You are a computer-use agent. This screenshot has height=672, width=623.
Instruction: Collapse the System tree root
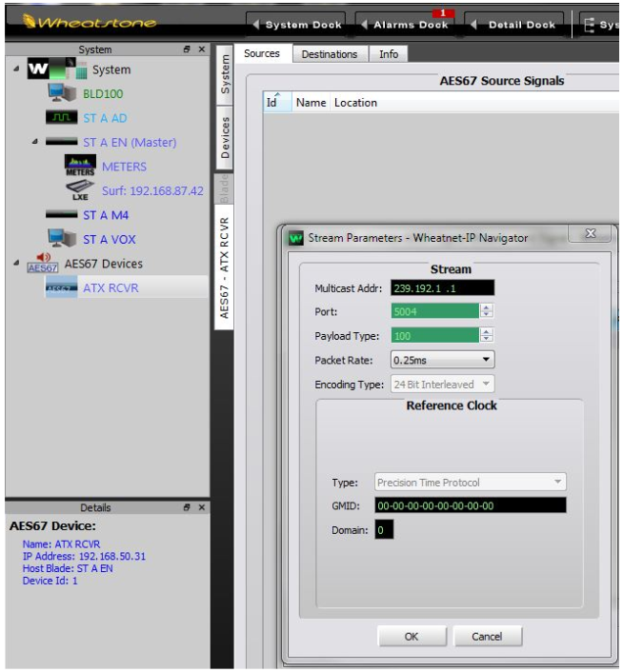coord(16,69)
